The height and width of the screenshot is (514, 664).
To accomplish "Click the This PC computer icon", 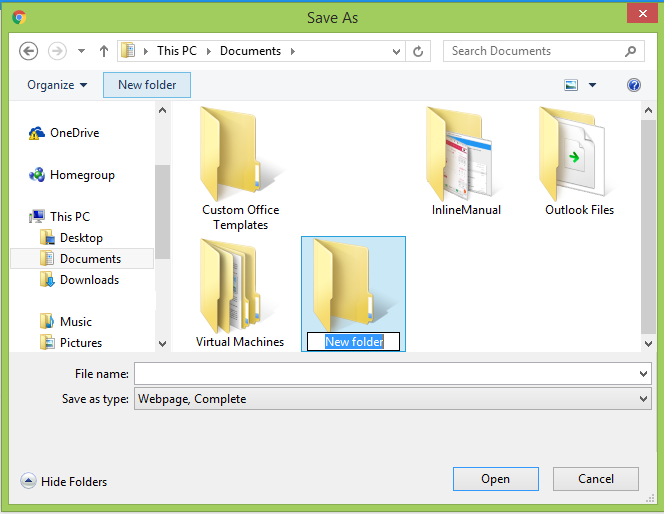I will [37, 216].
